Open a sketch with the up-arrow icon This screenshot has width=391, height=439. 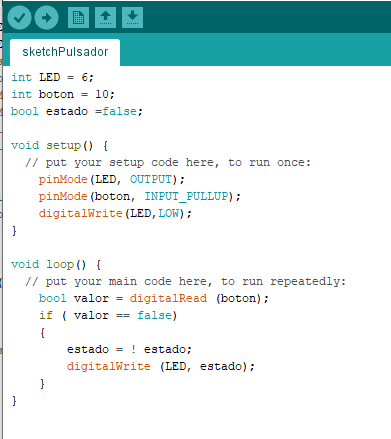point(105,17)
